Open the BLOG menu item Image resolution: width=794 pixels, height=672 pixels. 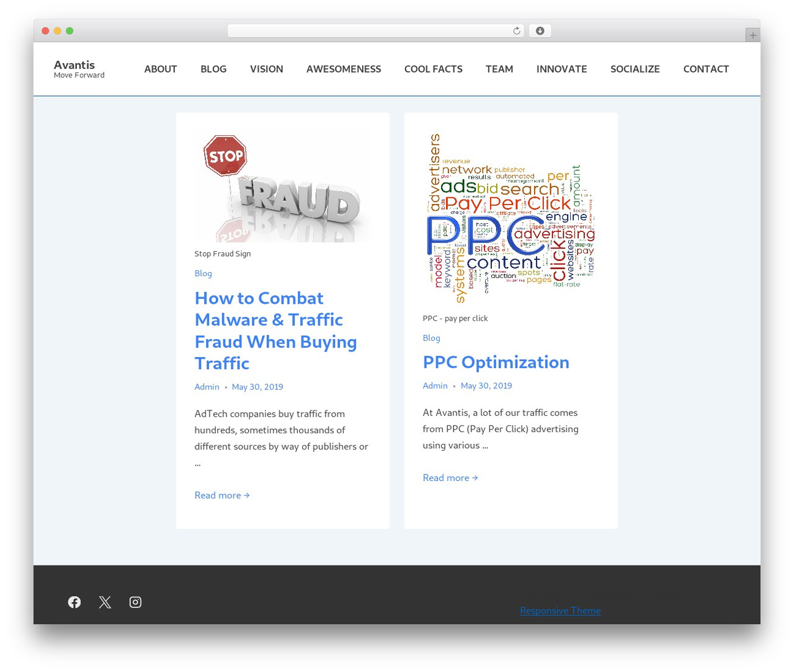(213, 69)
